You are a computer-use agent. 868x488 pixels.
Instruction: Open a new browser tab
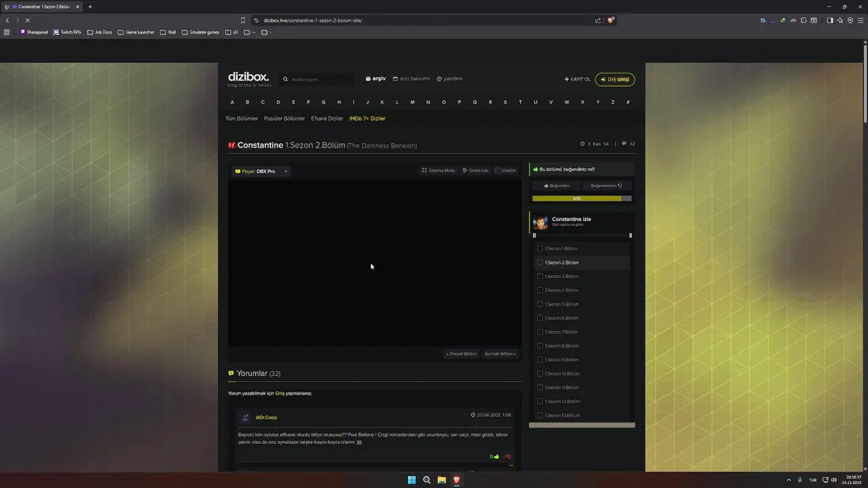point(90,7)
